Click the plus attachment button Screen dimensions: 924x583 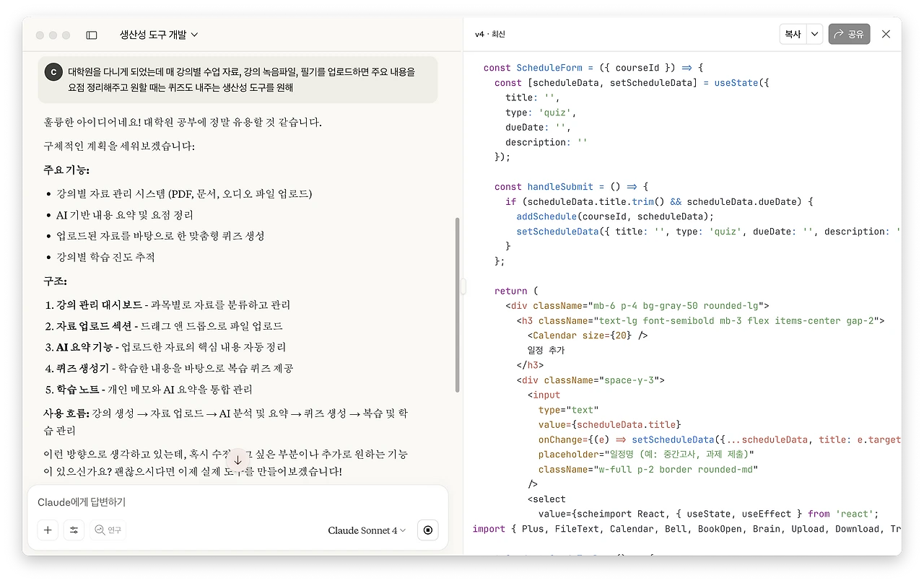click(x=48, y=530)
